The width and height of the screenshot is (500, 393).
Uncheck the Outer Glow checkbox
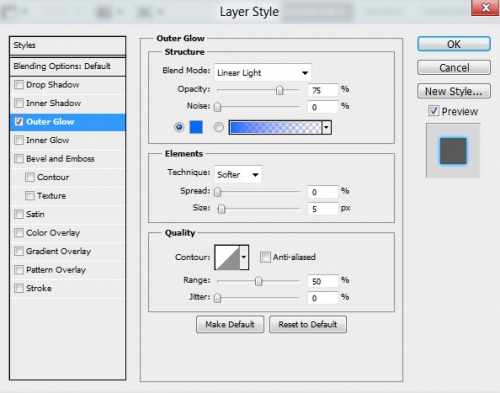click(19, 122)
